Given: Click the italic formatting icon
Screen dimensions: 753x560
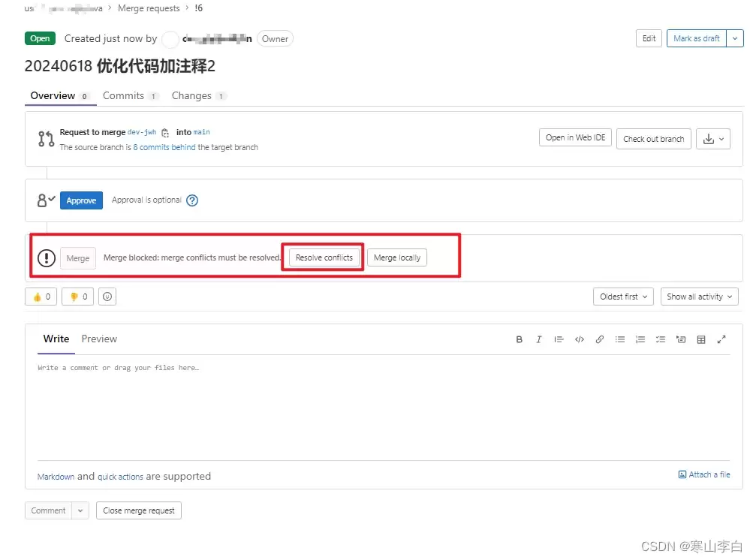Looking at the screenshot, I should click(x=539, y=339).
